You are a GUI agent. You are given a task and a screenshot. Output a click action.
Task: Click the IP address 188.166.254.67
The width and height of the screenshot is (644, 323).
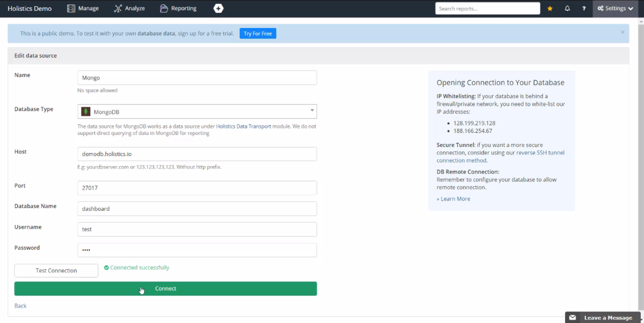473,131
